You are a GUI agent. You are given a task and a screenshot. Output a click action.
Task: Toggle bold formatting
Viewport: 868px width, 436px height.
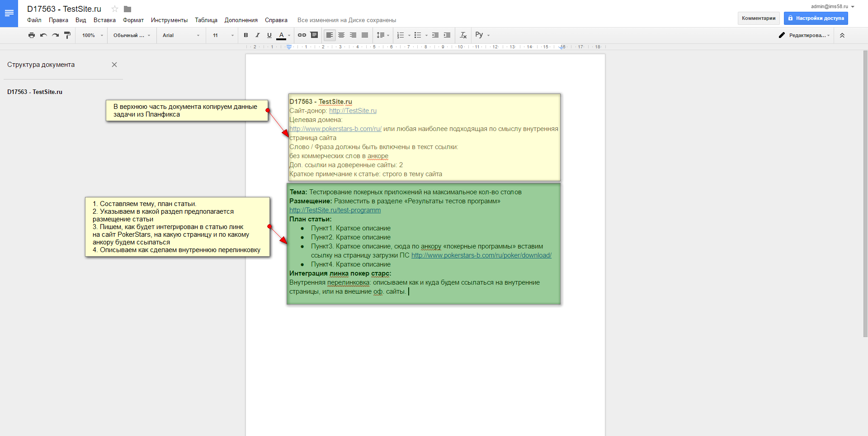246,35
